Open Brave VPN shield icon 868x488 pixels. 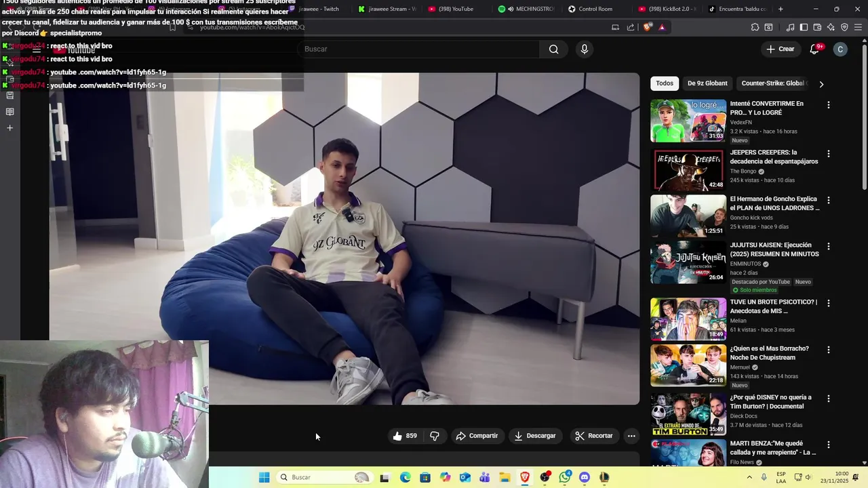(x=844, y=27)
